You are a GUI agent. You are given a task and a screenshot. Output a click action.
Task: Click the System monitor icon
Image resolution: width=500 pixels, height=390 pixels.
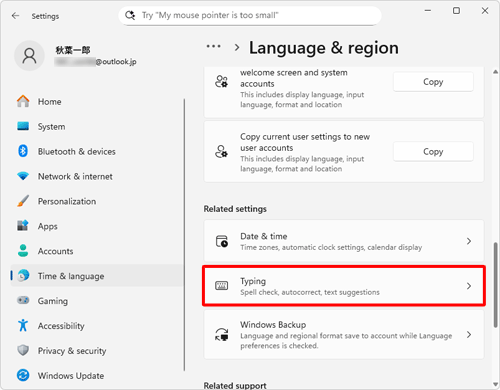pos(23,126)
